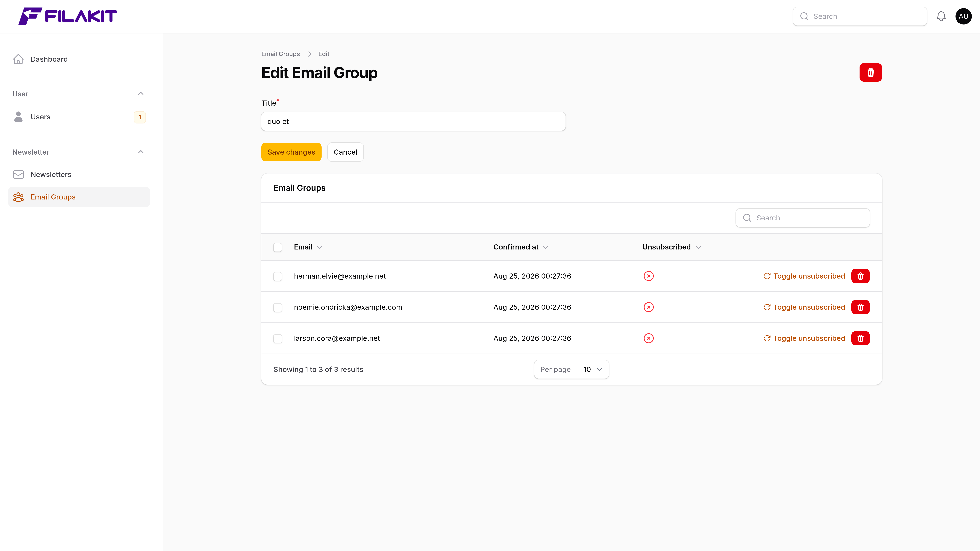Open Newsletters page
The image size is (980, 551).
[79, 174]
